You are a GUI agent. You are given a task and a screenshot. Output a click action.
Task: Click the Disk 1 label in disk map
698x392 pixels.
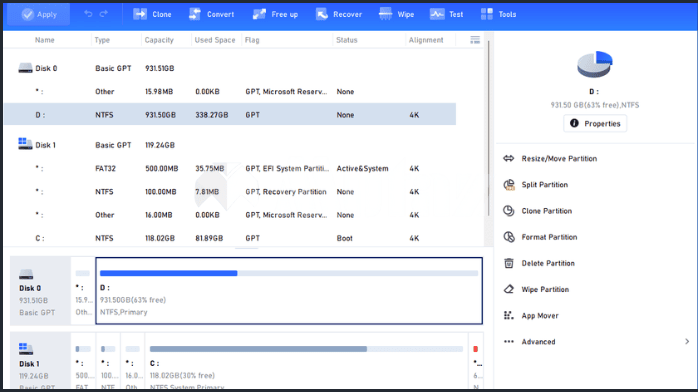tap(29, 364)
